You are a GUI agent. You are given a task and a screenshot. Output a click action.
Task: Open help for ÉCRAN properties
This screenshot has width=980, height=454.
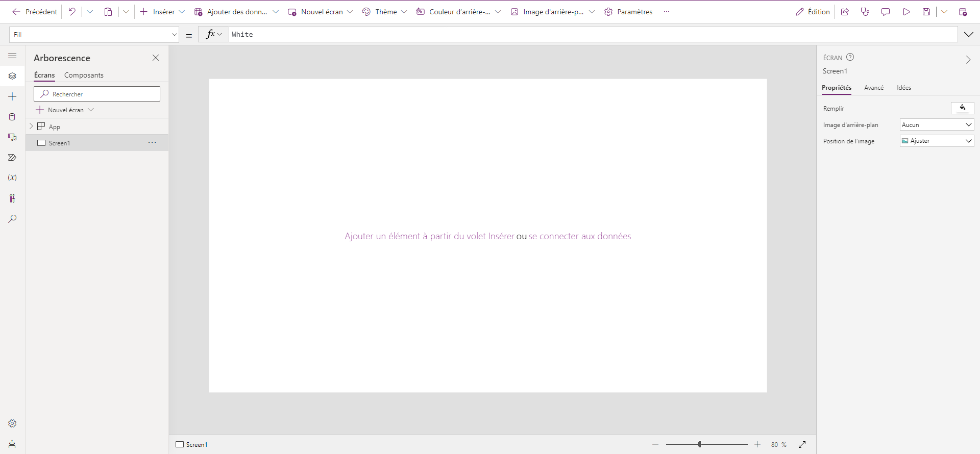850,57
